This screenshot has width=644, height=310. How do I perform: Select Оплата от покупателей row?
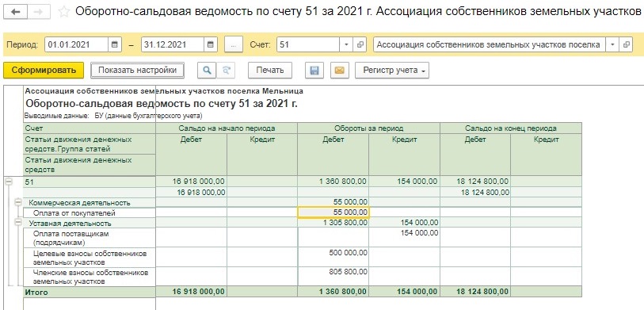coord(90,213)
